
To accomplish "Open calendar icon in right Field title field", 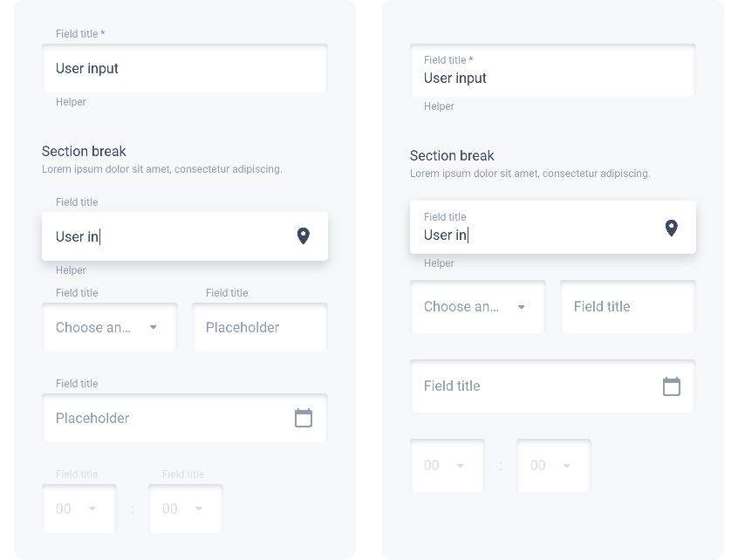I will (672, 386).
